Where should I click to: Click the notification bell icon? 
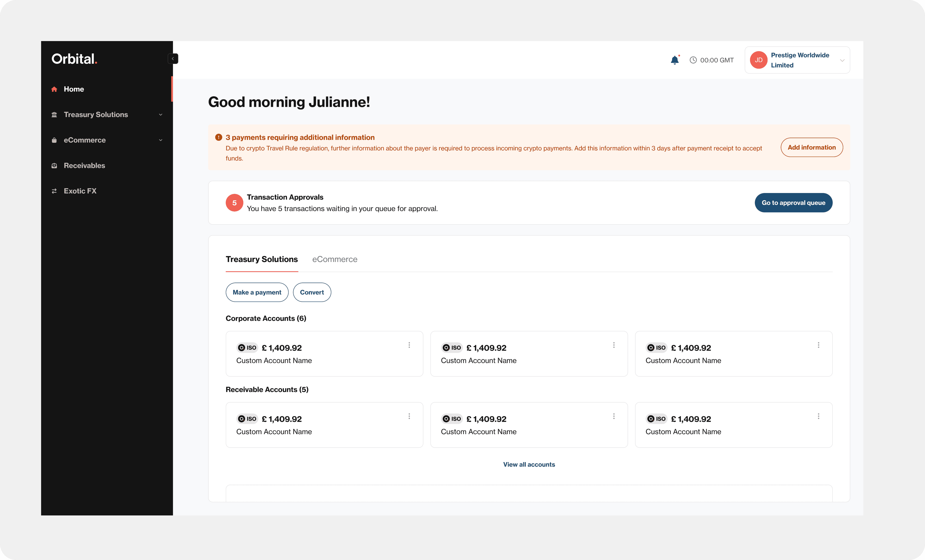pos(675,60)
